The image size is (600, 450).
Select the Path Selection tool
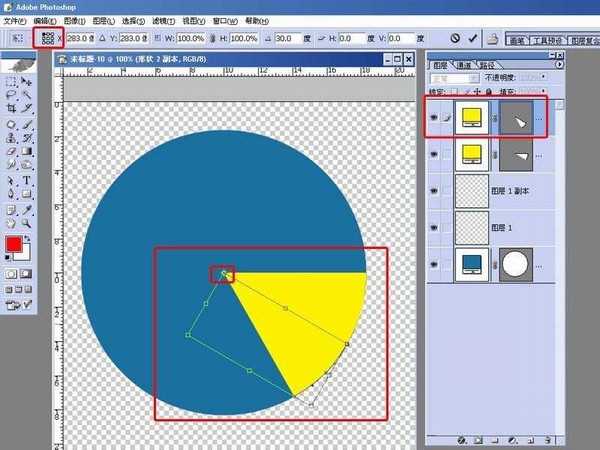coord(11,181)
